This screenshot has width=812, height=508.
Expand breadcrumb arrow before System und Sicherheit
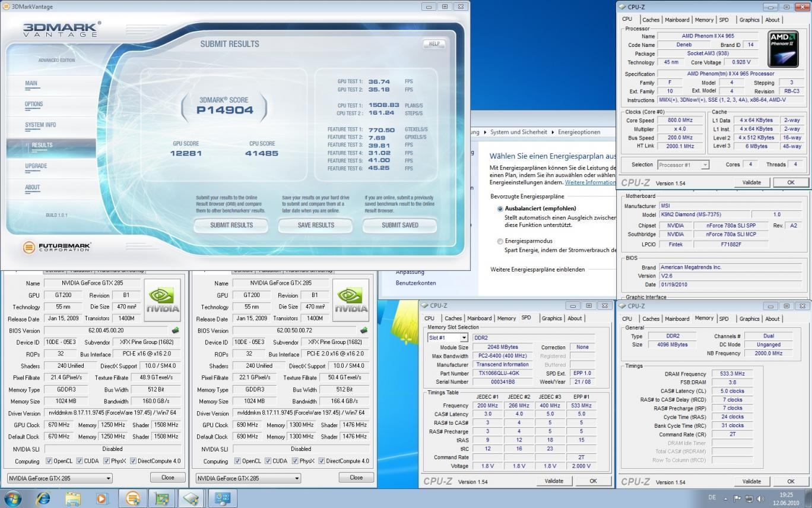[485, 132]
